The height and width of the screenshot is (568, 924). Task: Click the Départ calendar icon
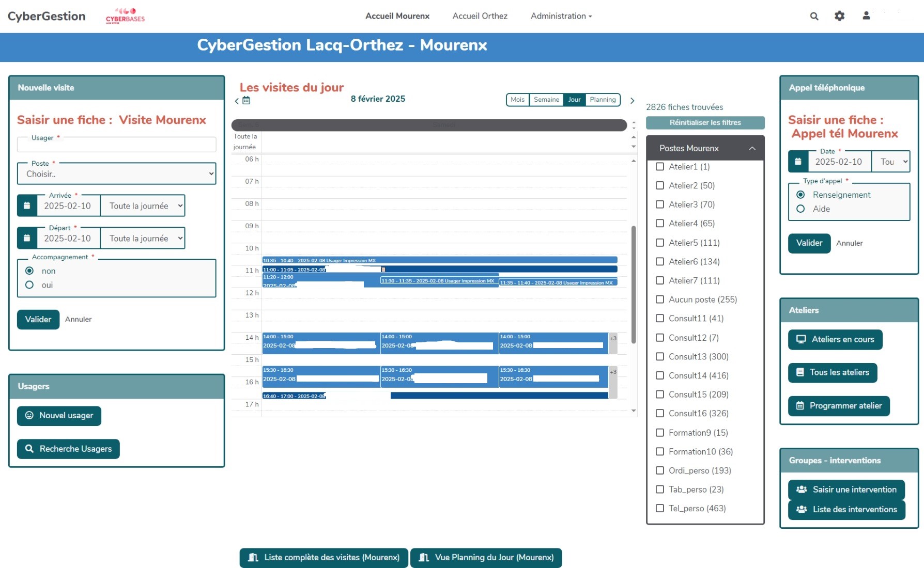coord(27,238)
